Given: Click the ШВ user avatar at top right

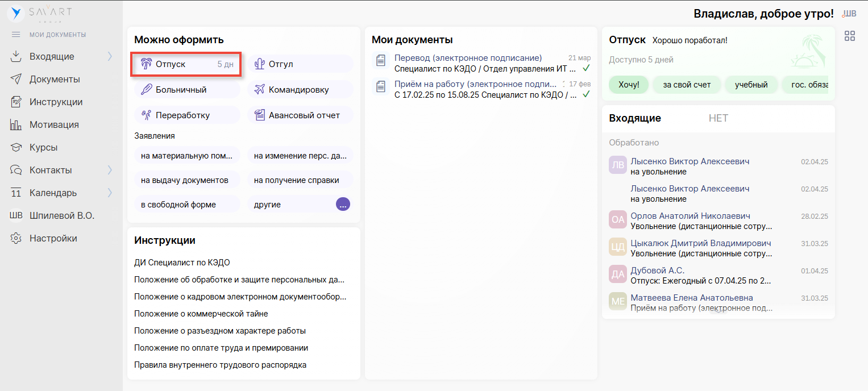Looking at the screenshot, I should (x=849, y=14).
